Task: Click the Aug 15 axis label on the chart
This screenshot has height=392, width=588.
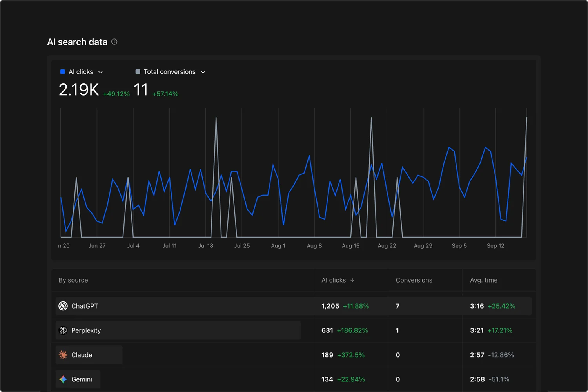Action: (x=350, y=245)
